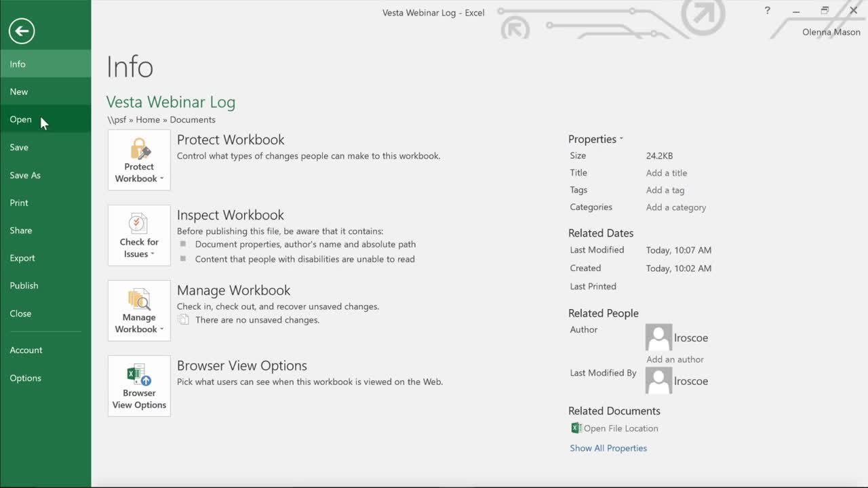Choose Save As from the sidebar
This screenshot has width=868, height=488.
pyautogui.click(x=45, y=175)
